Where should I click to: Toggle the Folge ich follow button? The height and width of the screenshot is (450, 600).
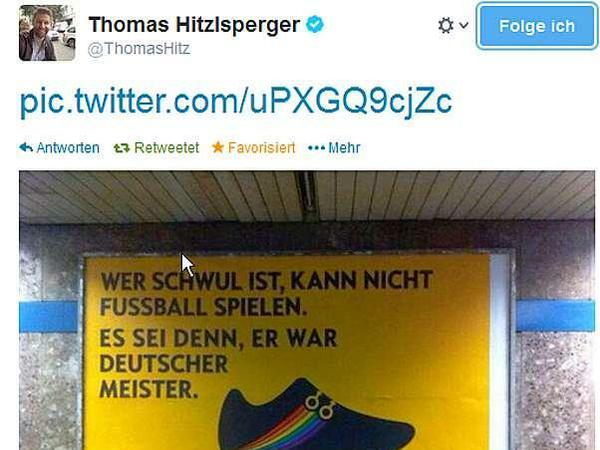536,26
